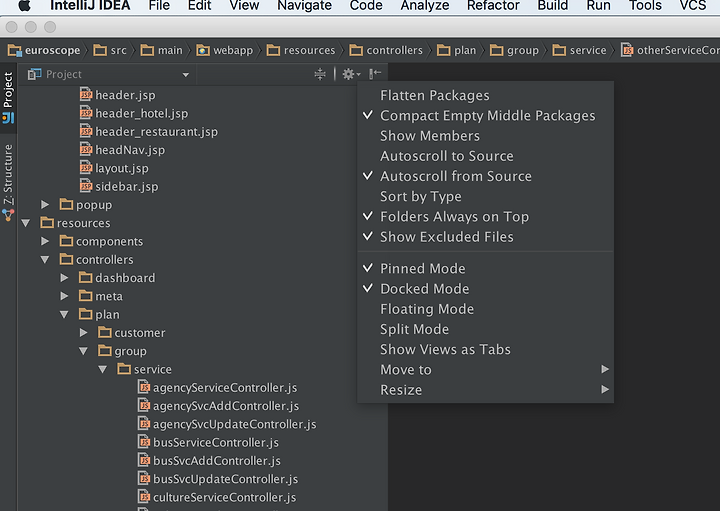Expand the components folder
This screenshot has width=720, height=511.
(45, 241)
